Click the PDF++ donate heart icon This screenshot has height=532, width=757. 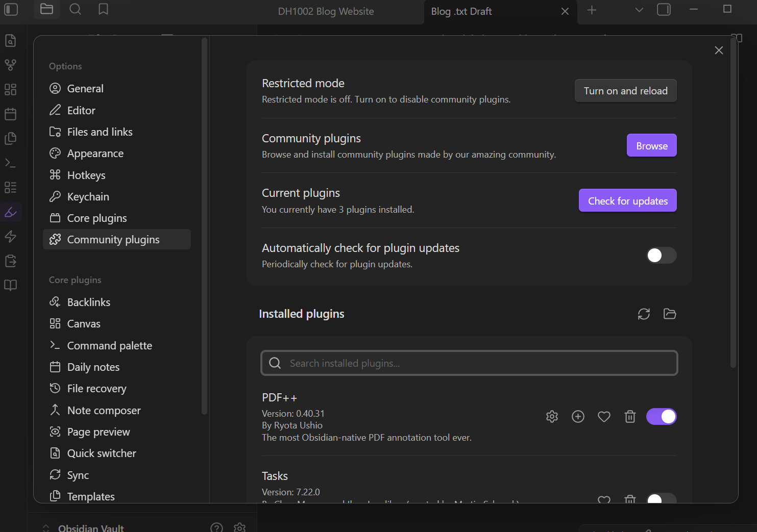tap(604, 417)
